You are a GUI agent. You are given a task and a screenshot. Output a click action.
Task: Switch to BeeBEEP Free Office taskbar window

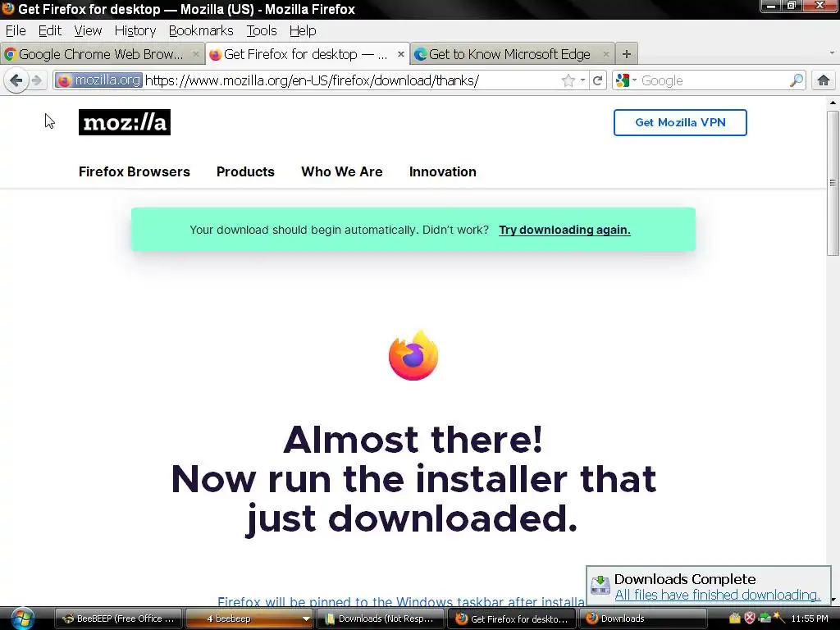(x=119, y=619)
